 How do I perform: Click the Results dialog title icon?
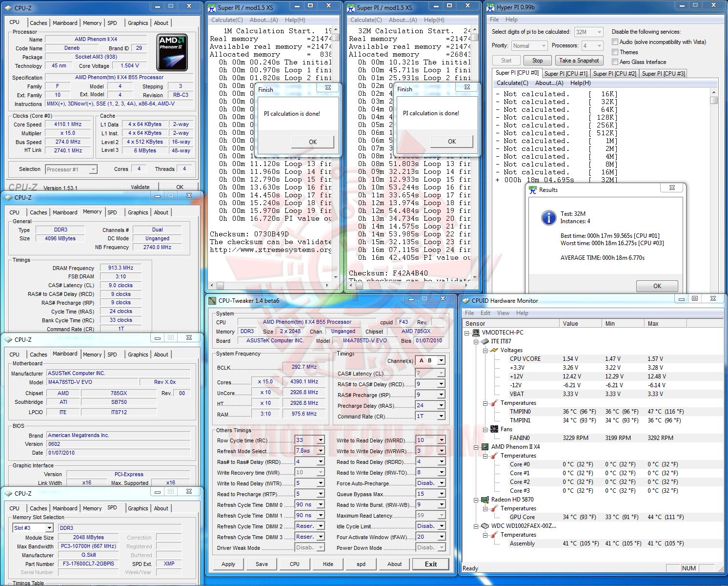tap(533, 190)
